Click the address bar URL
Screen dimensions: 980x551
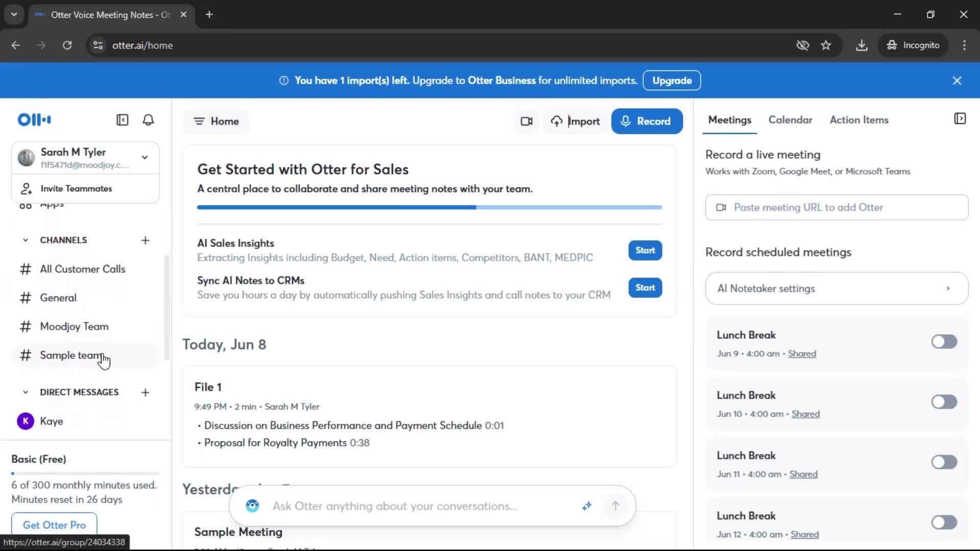142,45
